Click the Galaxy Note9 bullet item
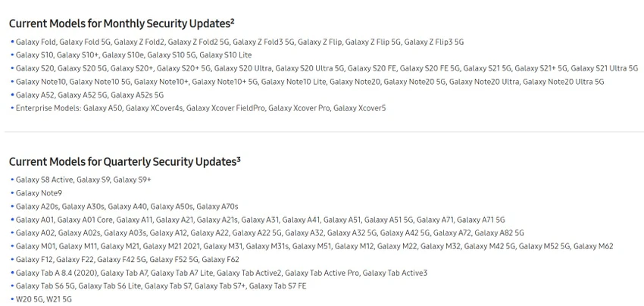The width and height of the screenshot is (644, 306). (x=39, y=193)
